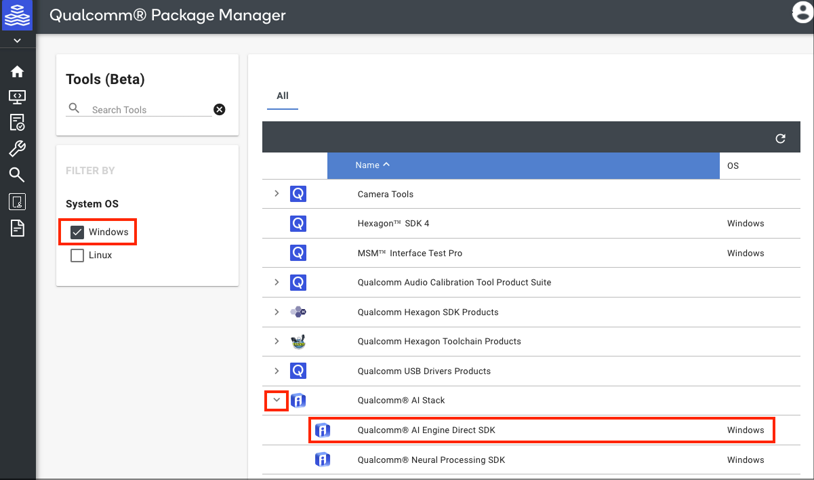The width and height of the screenshot is (814, 480).
Task: Click the magnifier Search icon in the sidebar
Action: (x=17, y=175)
